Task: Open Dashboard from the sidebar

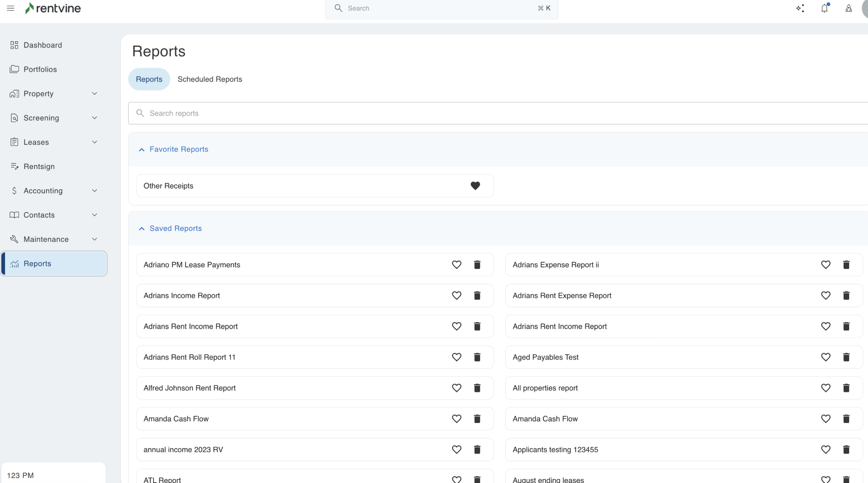Action: tap(42, 45)
